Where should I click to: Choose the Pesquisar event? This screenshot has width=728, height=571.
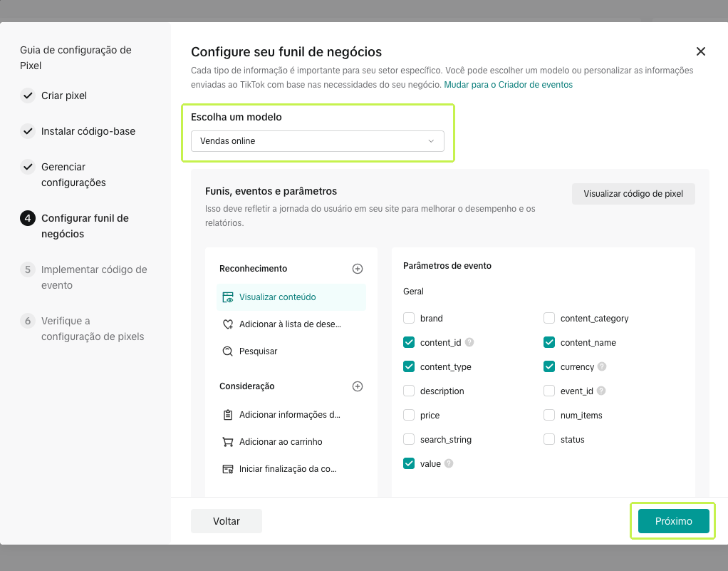pyautogui.click(x=291, y=351)
